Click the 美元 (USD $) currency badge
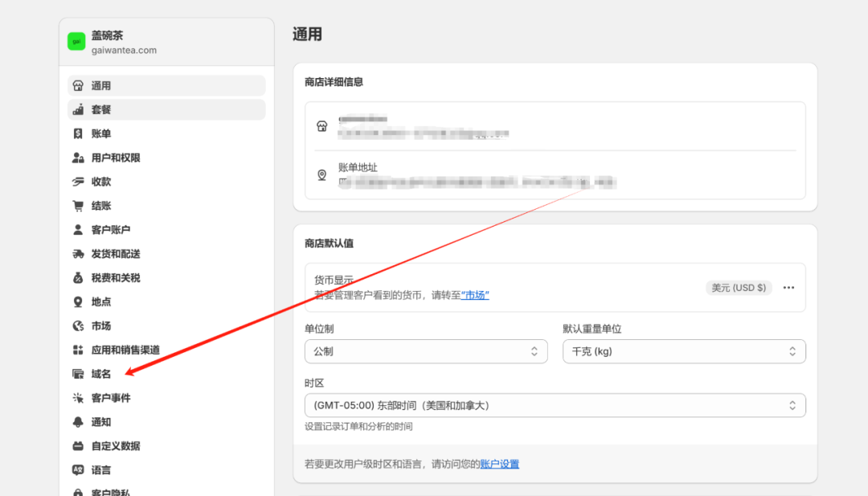Screen dimensions: 868x496 click(738, 287)
